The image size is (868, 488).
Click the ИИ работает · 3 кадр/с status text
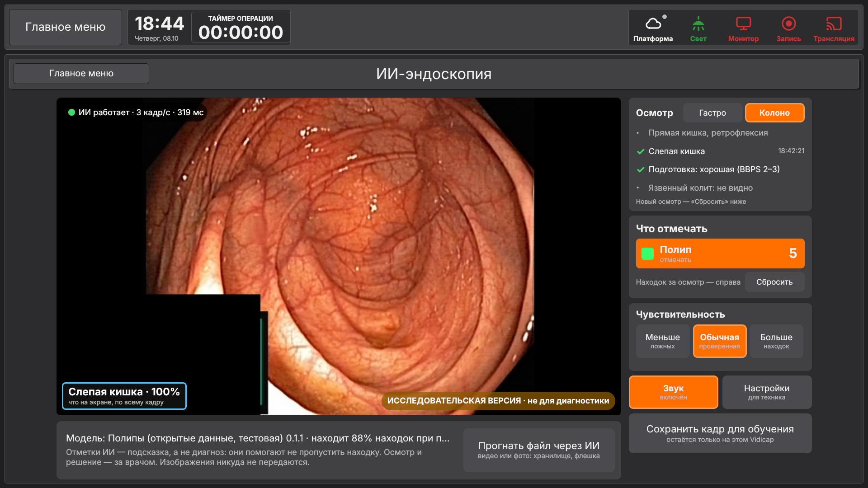[141, 113]
